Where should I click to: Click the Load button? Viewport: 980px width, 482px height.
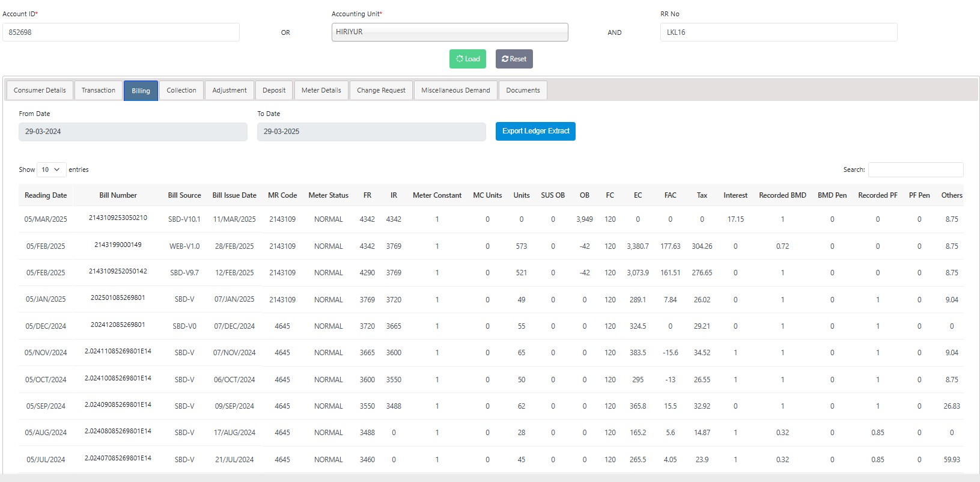[467, 59]
